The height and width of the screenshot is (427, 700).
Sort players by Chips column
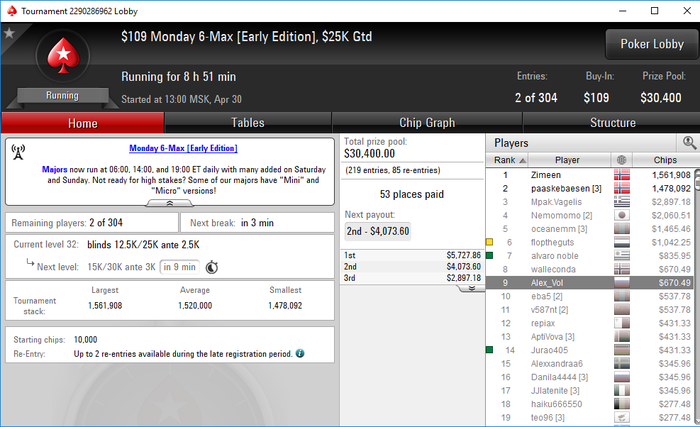(x=665, y=160)
